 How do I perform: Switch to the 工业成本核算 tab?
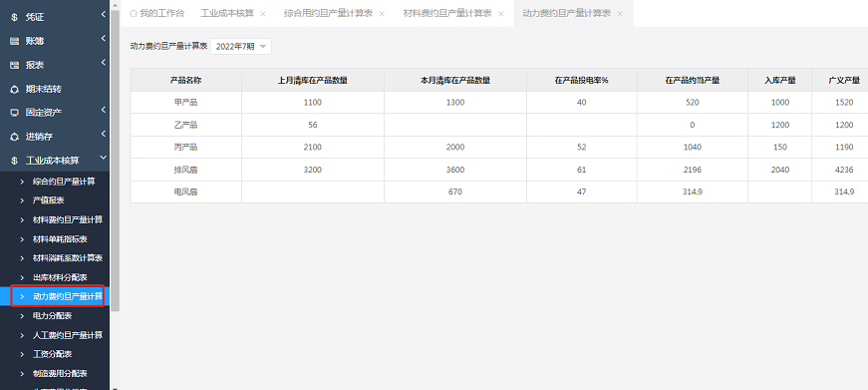pyautogui.click(x=227, y=13)
